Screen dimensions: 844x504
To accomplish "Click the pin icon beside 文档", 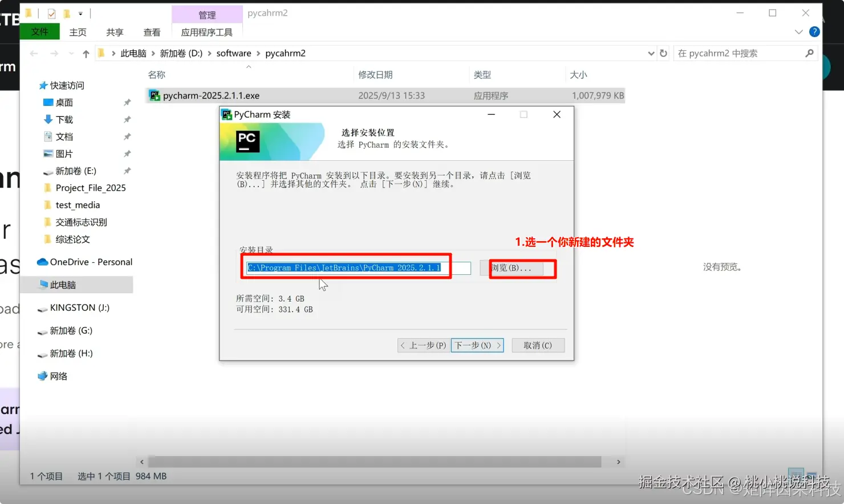I will click(127, 137).
